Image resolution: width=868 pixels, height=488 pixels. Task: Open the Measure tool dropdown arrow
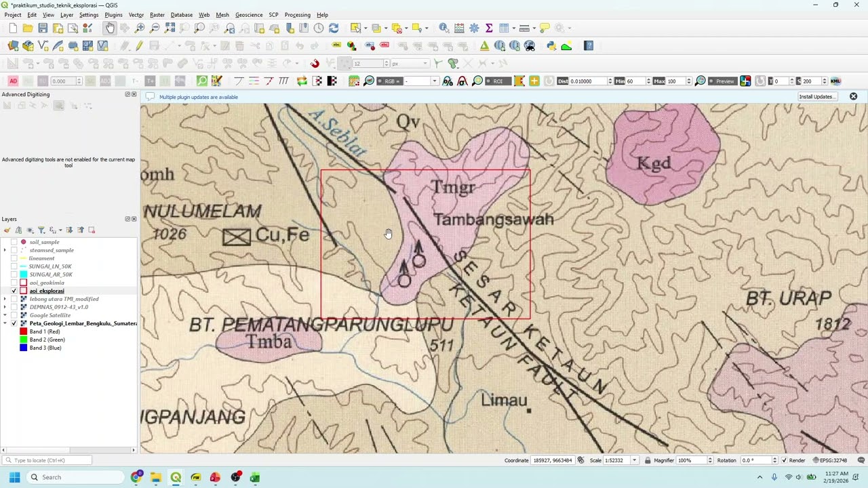pyautogui.click(x=533, y=28)
